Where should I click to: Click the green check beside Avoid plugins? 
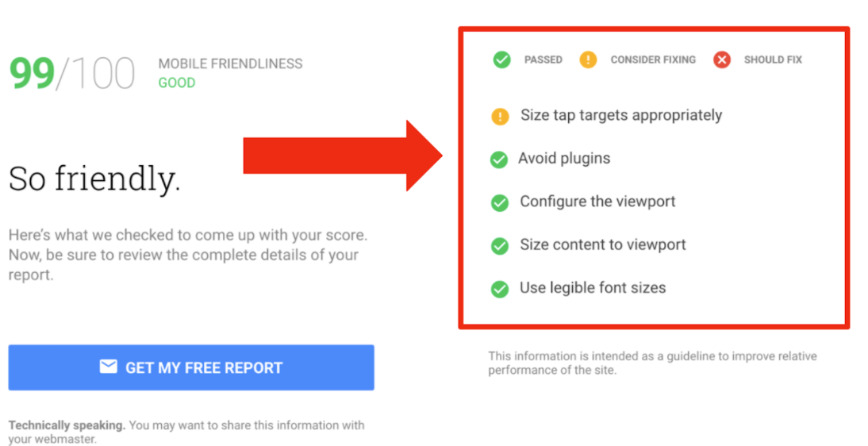click(x=498, y=160)
